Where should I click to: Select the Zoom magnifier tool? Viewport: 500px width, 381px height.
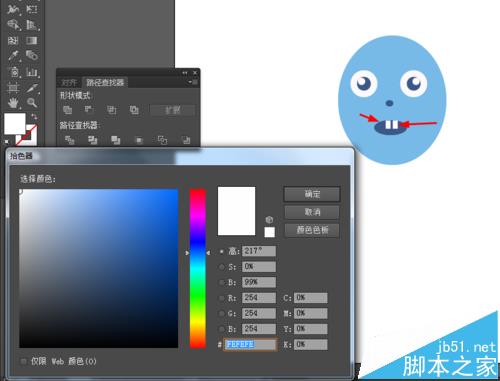pyautogui.click(x=32, y=103)
